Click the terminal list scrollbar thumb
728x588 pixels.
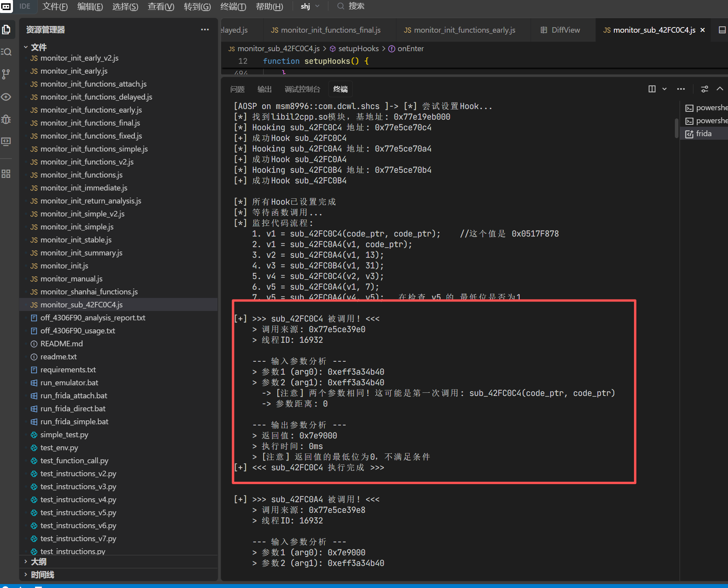pos(676,128)
